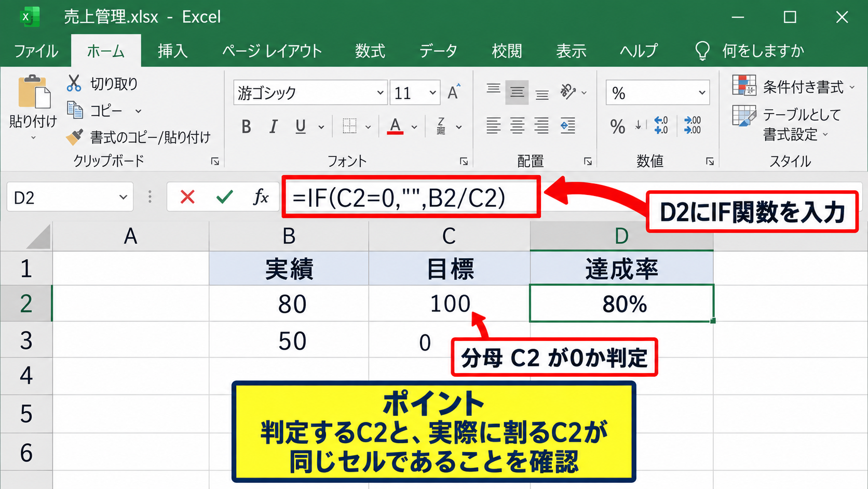Open the 数値 group dialog launcher
The width and height of the screenshot is (868, 489).
pos(710,162)
